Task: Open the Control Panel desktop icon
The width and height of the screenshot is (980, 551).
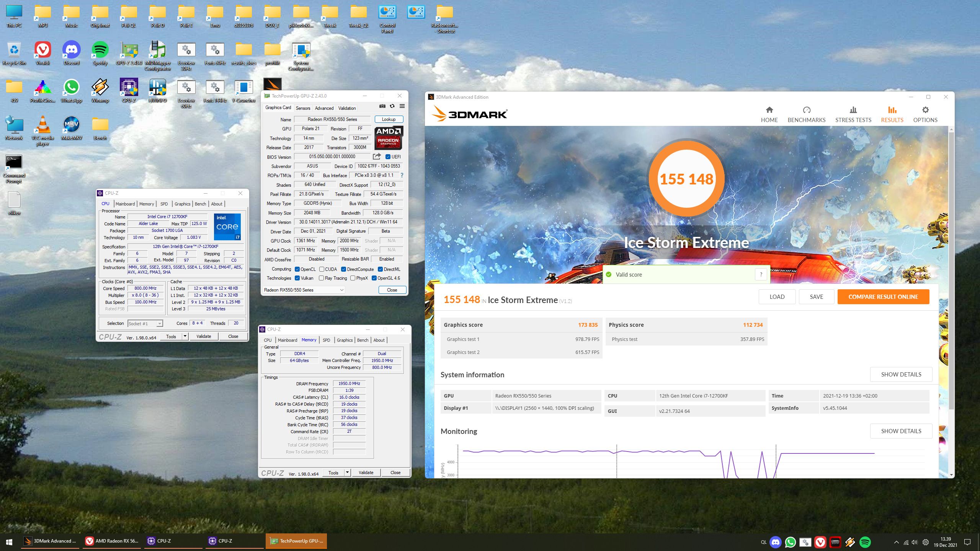Action: click(387, 19)
